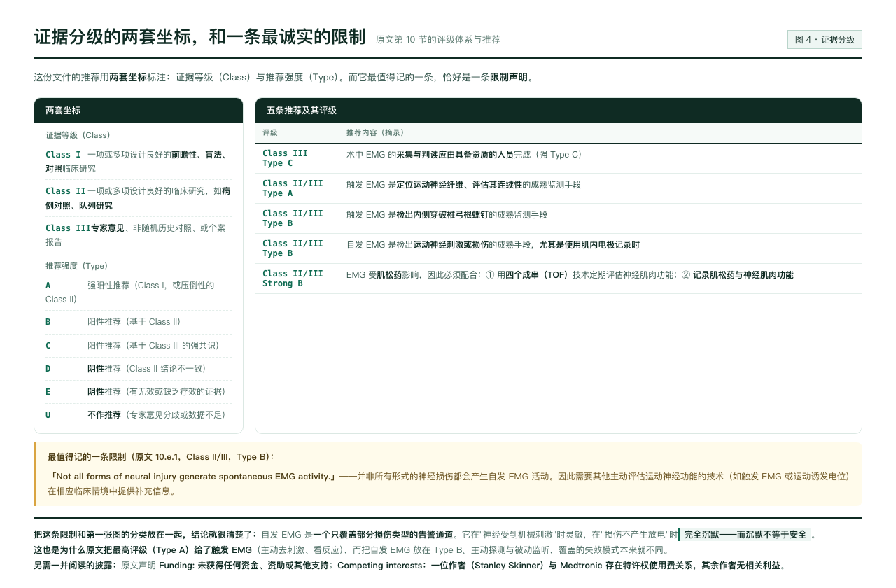The width and height of the screenshot is (896, 588).
Task: Select Type A 强阳性推荐 row
Action: click(139, 293)
